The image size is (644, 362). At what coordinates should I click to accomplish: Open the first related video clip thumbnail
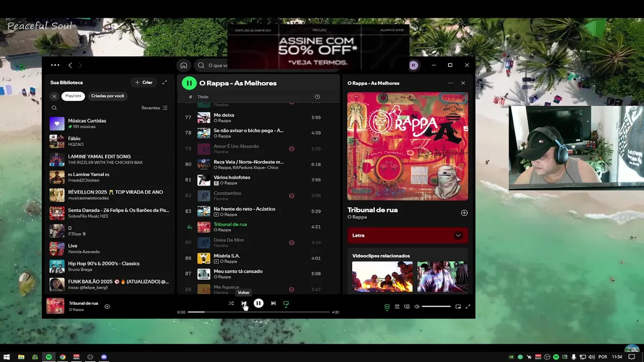pos(382,277)
